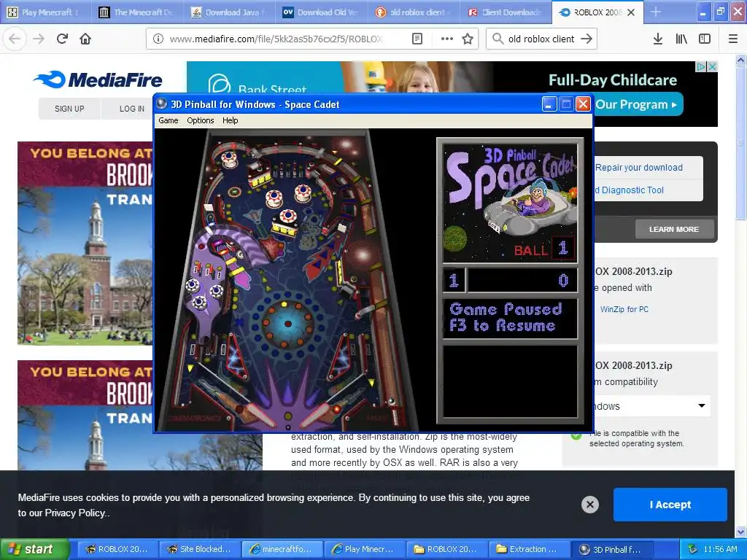Screen dimensions: 747x560
Task: Close the ROBLOX 2008 tab
Action: click(x=631, y=12)
